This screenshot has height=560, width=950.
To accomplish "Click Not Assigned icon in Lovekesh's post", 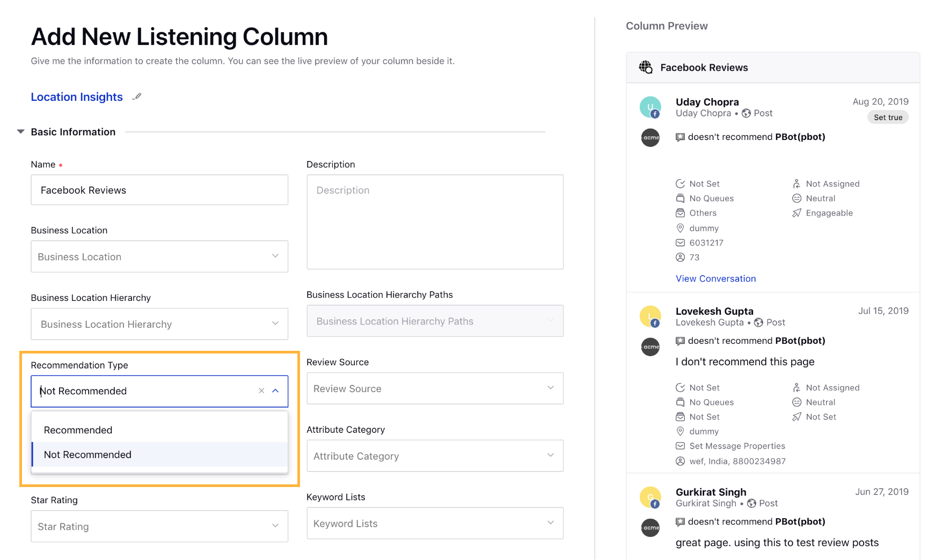I will point(796,388).
